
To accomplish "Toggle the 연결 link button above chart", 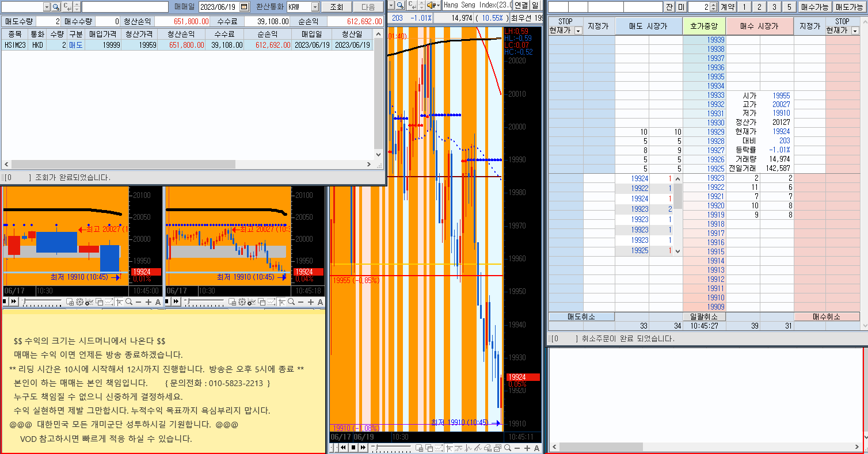I will tap(521, 5).
